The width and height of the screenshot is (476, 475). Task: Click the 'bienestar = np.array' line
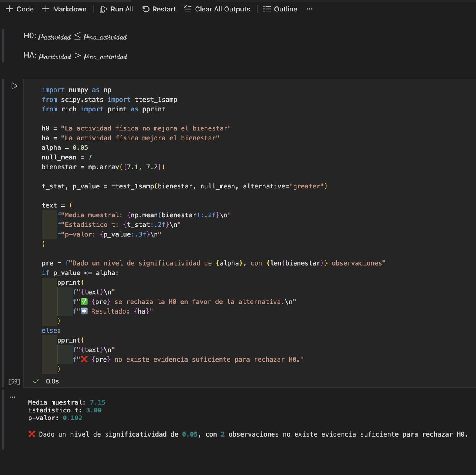[x=104, y=167]
